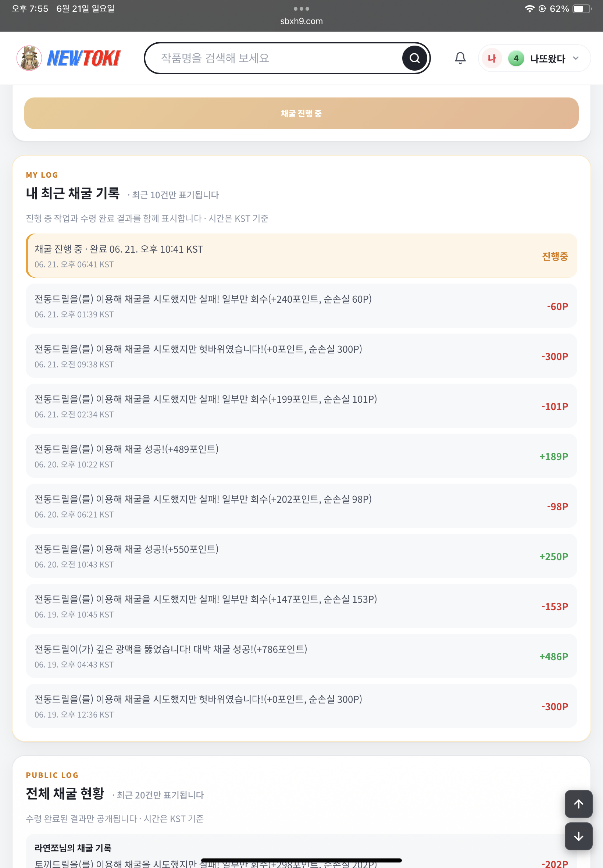
Task: Tap the battery indicator in status bar
Action: pos(582,9)
